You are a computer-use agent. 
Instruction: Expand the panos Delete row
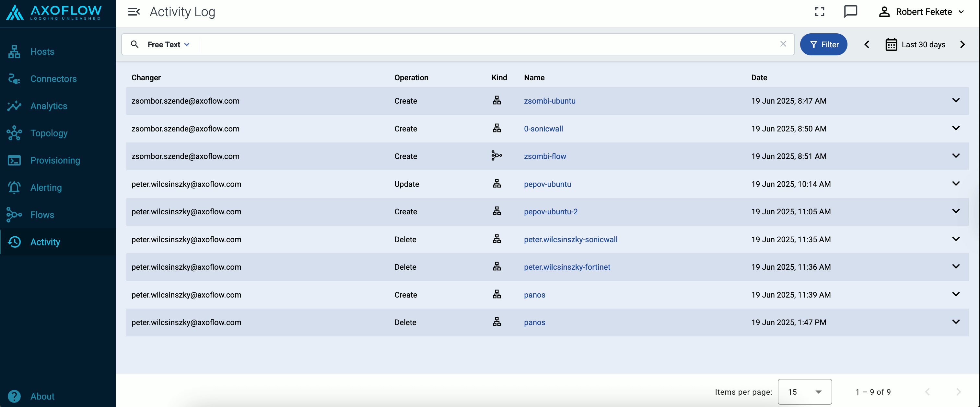[956, 322]
